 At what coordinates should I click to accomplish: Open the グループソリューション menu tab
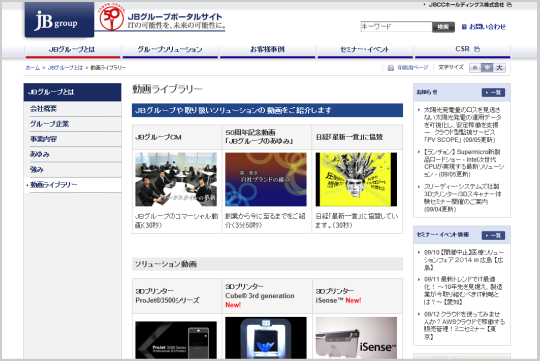pyautogui.click(x=170, y=50)
